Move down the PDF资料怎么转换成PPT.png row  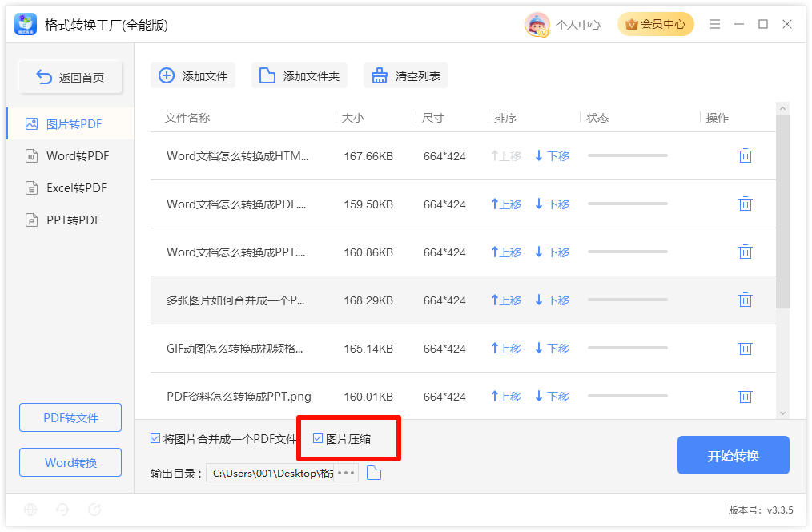click(x=552, y=397)
